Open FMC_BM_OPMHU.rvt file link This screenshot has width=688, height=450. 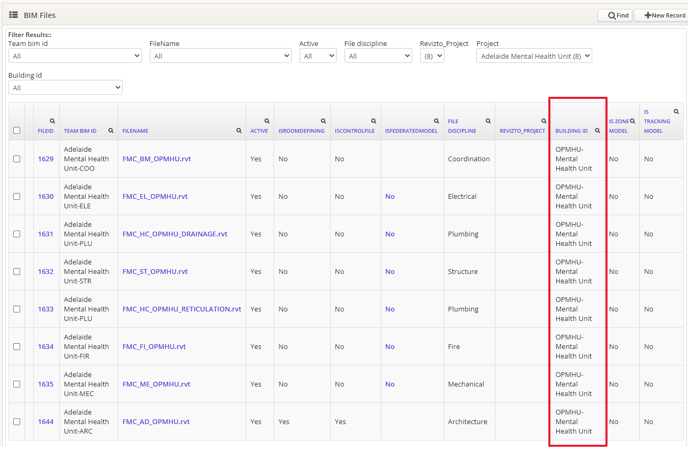click(x=157, y=159)
